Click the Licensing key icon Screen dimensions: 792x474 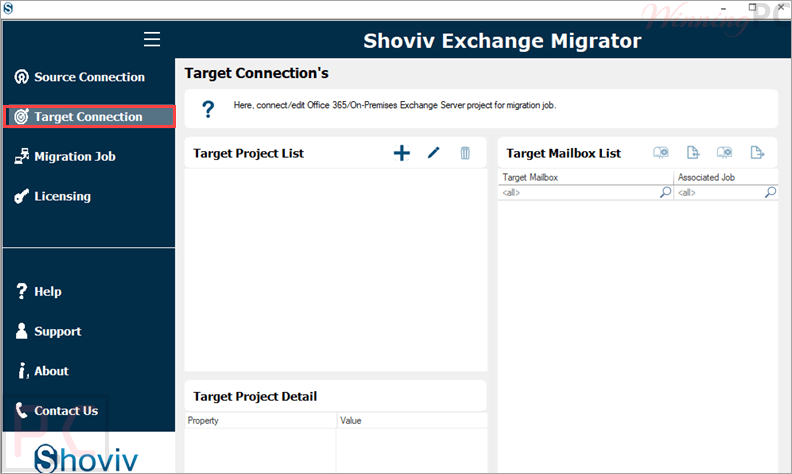[x=21, y=196]
